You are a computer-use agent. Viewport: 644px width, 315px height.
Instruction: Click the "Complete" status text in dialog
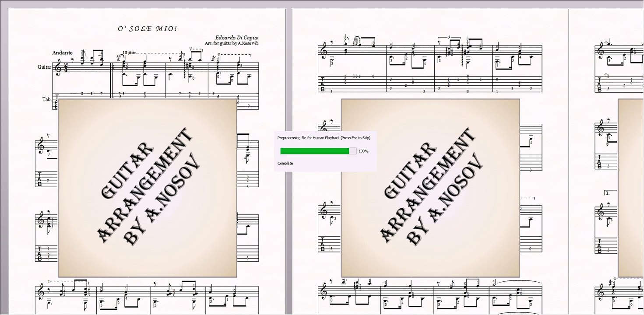[285, 163]
